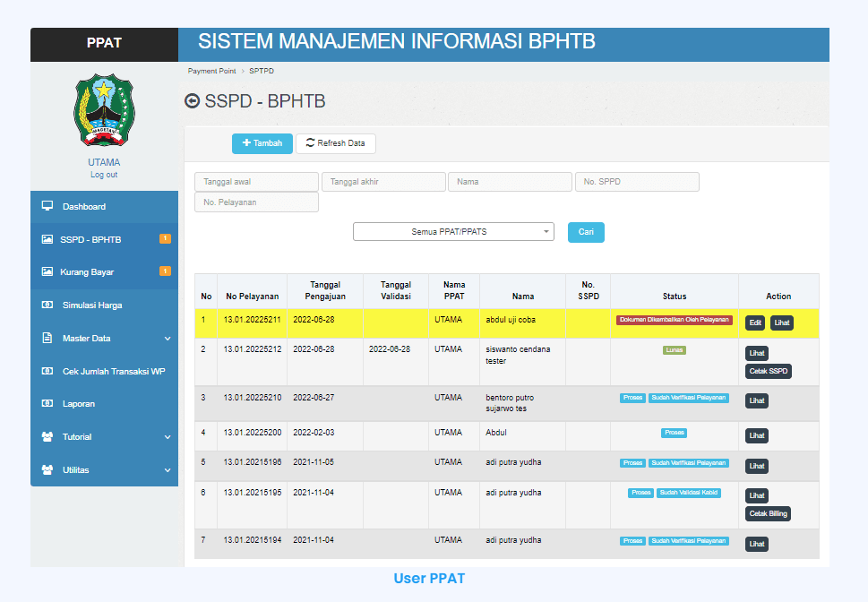The image size is (868, 602).
Task: Open the Kurang Bayar menu item
Action: point(104,272)
